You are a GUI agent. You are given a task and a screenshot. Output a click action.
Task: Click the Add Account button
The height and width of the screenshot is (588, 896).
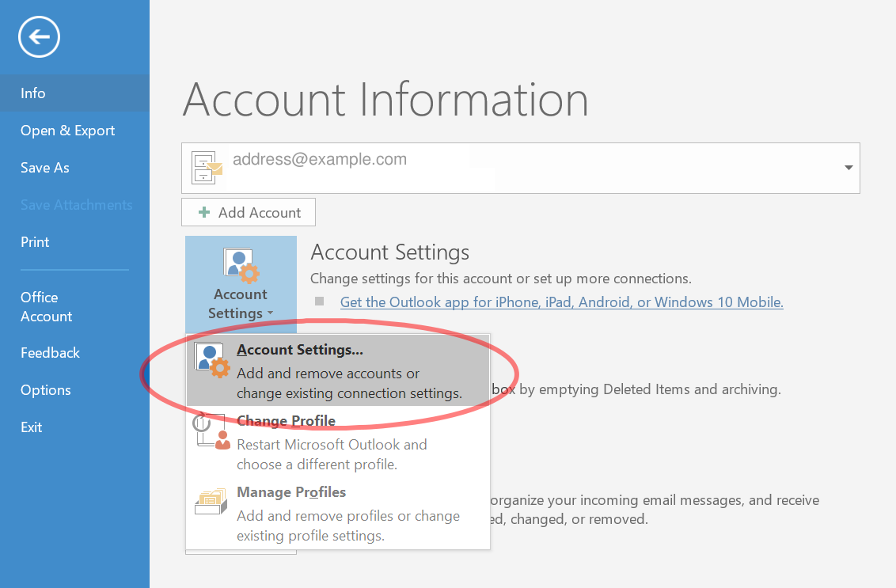pyautogui.click(x=248, y=212)
